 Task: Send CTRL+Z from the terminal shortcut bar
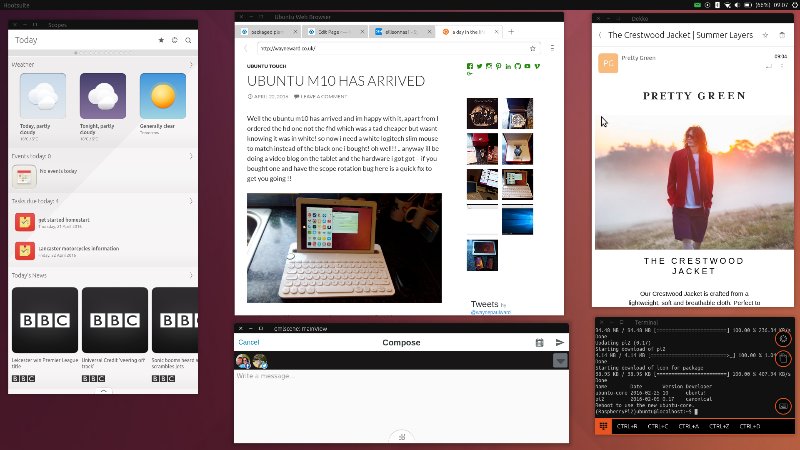tap(719, 427)
